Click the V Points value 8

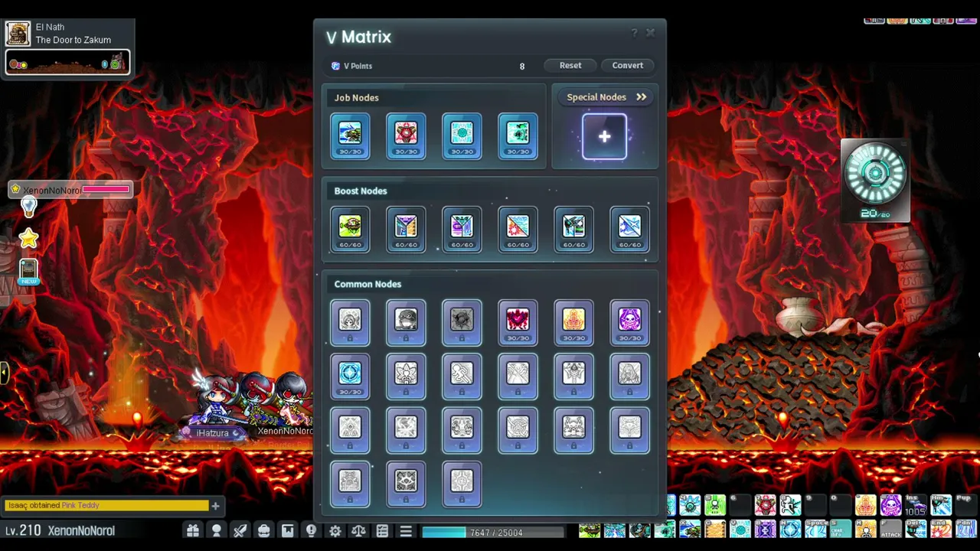522,67
